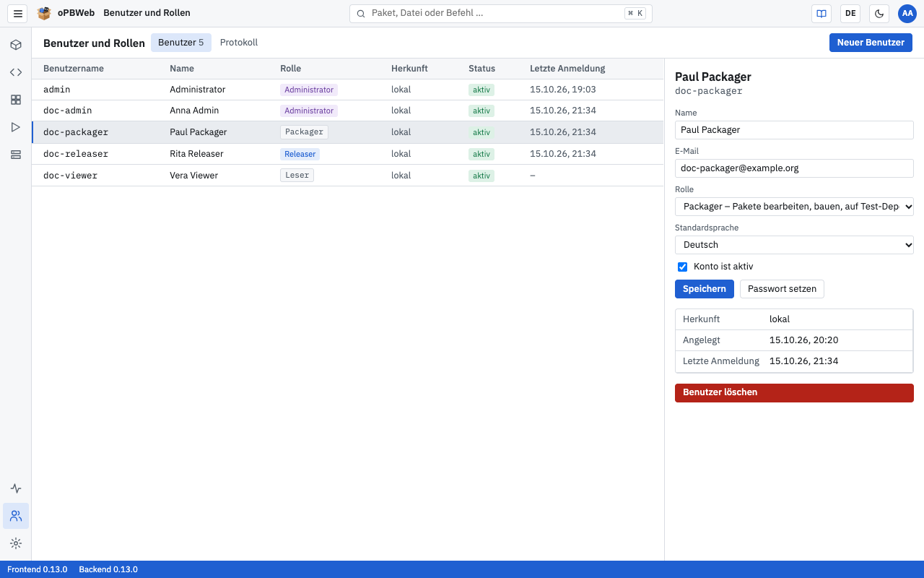Click the Status column header

(481, 69)
